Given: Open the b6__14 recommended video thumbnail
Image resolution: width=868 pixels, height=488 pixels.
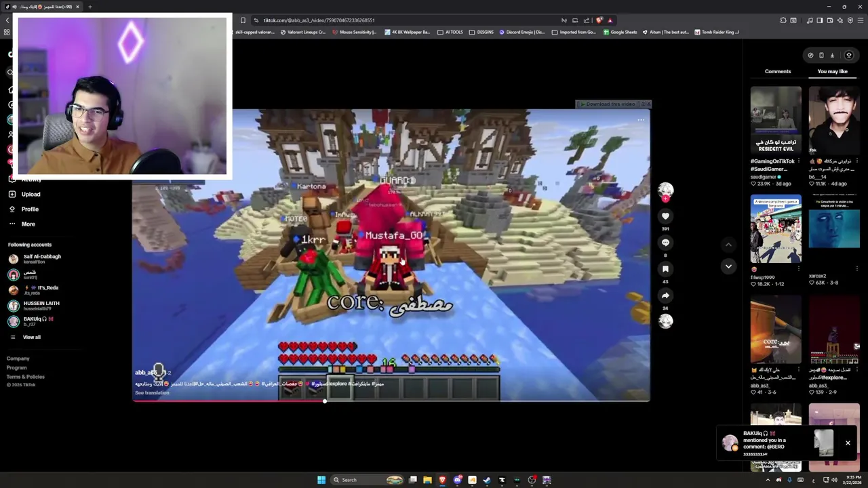Looking at the screenshot, I should click(x=834, y=120).
